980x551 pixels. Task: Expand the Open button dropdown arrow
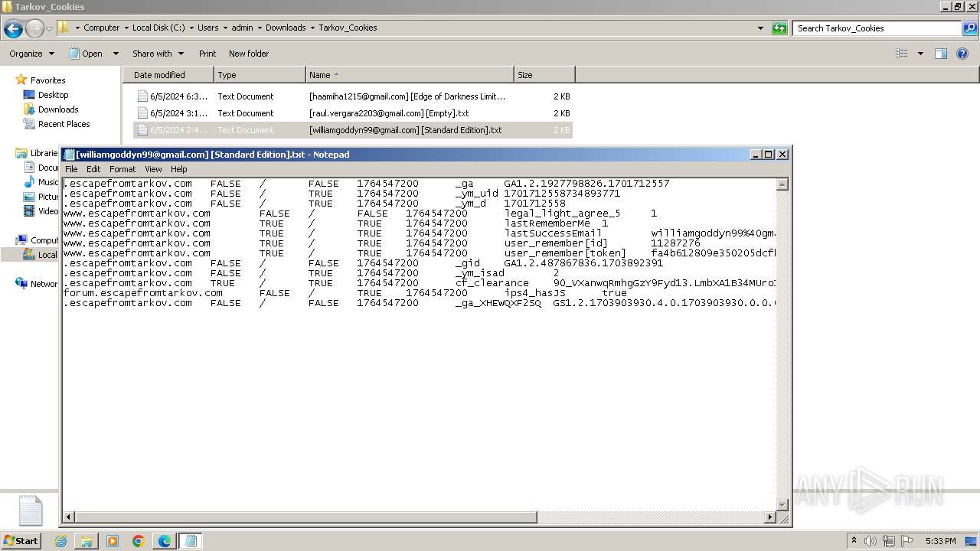pyautogui.click(x=116, y=54)
